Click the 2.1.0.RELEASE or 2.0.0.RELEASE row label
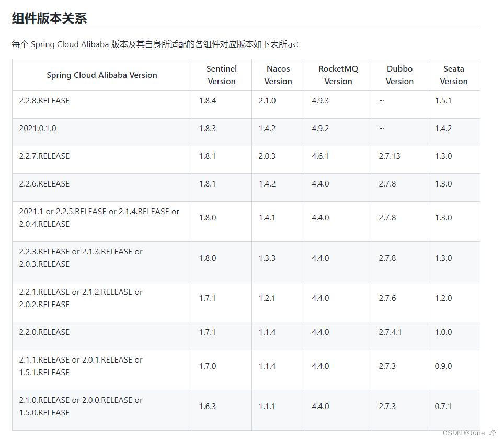The image size is (504, 441). pos(81,406)
